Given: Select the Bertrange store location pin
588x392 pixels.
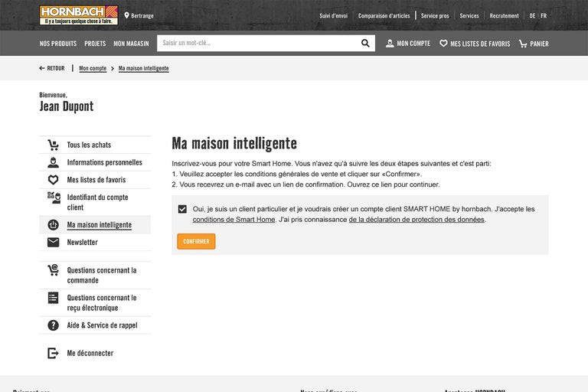Looking at the screenshot, I should click(127, 15).
